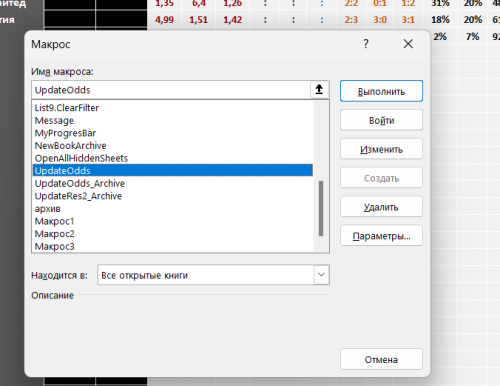Click cell with value 1,42 in spreadsheet

click(233, 20)
